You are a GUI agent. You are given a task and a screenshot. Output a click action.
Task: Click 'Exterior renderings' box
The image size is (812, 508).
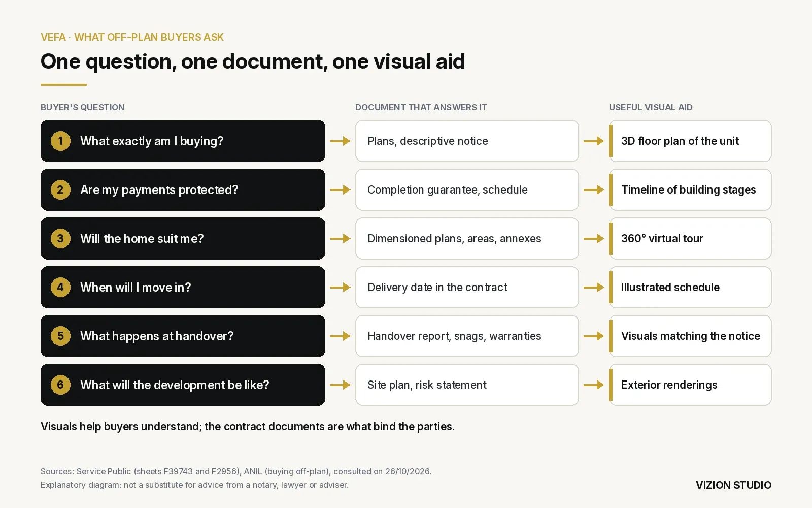click(690, 385)
